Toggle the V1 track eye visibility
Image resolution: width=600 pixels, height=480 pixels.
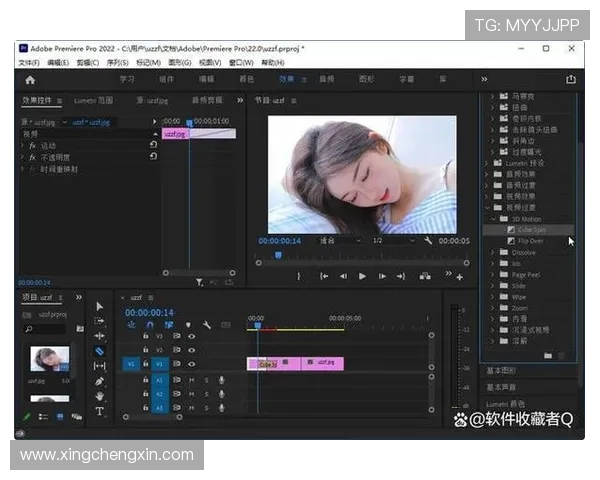191,364
